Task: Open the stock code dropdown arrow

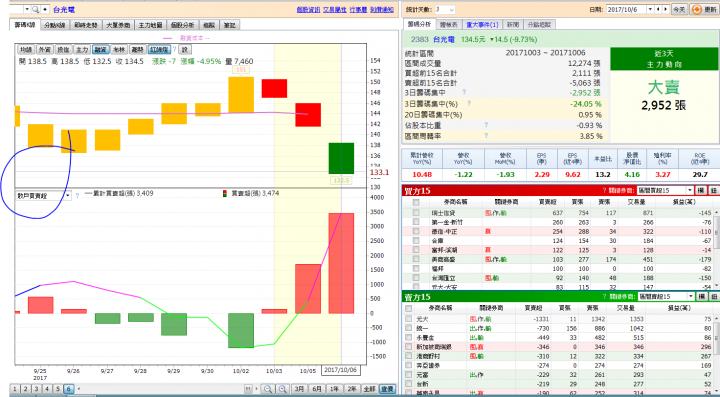Action: (x=27, y=9)
